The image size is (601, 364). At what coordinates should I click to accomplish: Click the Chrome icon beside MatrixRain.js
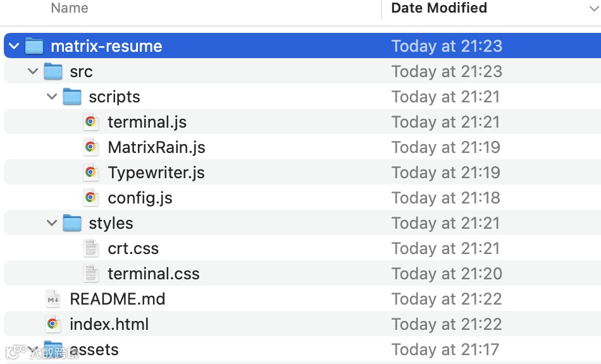click(91, 147)
